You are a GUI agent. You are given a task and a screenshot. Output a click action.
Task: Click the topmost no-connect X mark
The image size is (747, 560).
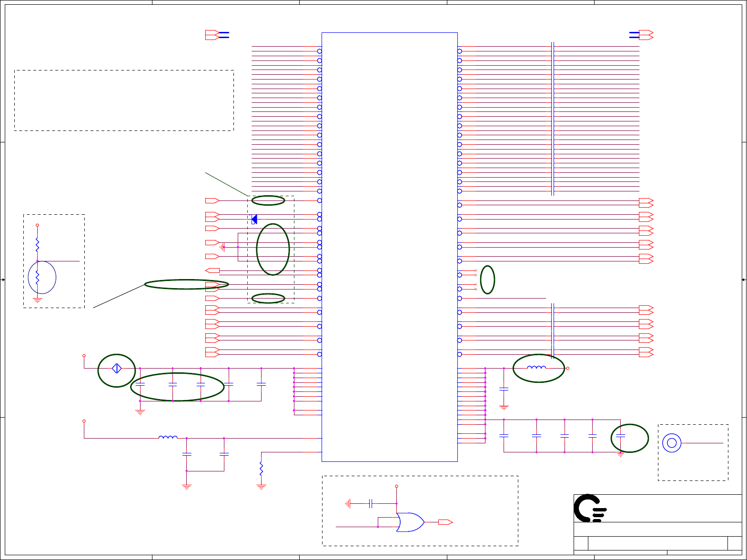pyautogui.click(x=475, y=270)
